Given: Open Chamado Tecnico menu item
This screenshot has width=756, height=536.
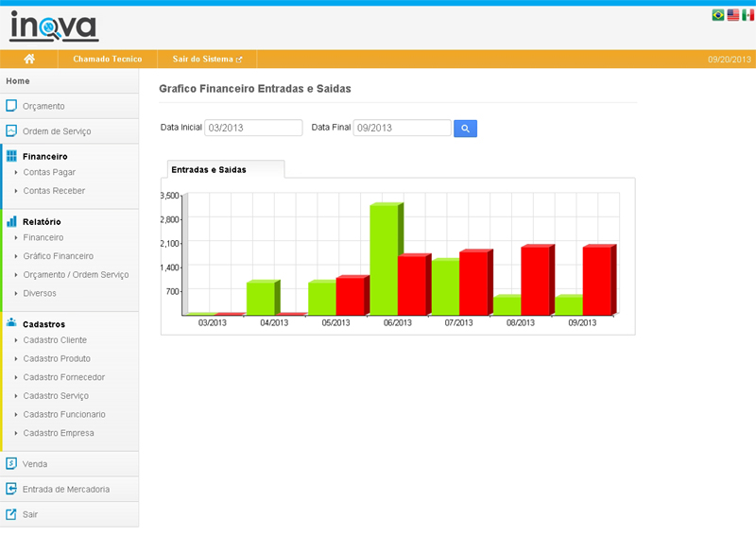Looking at the screenshot, I should 107,59.
